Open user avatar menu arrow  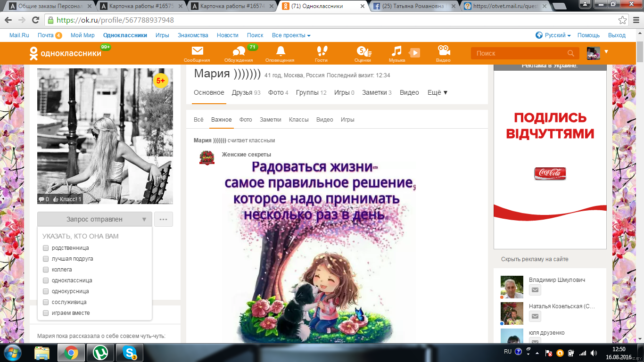click(606, 52)
